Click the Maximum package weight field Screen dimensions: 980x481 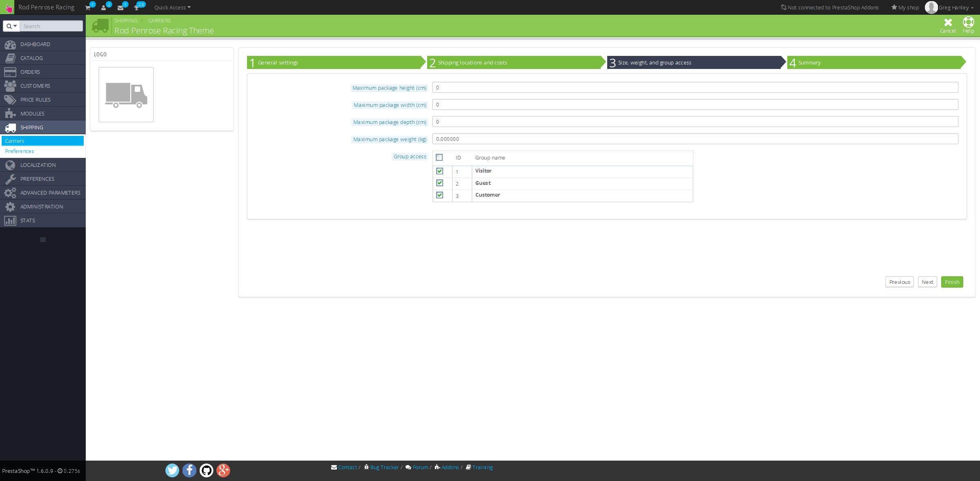click(695, 139)
